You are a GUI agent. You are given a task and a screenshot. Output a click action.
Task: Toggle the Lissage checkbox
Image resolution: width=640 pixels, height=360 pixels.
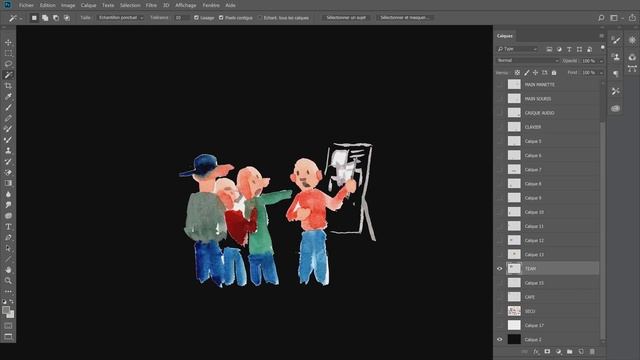[196, 18]
